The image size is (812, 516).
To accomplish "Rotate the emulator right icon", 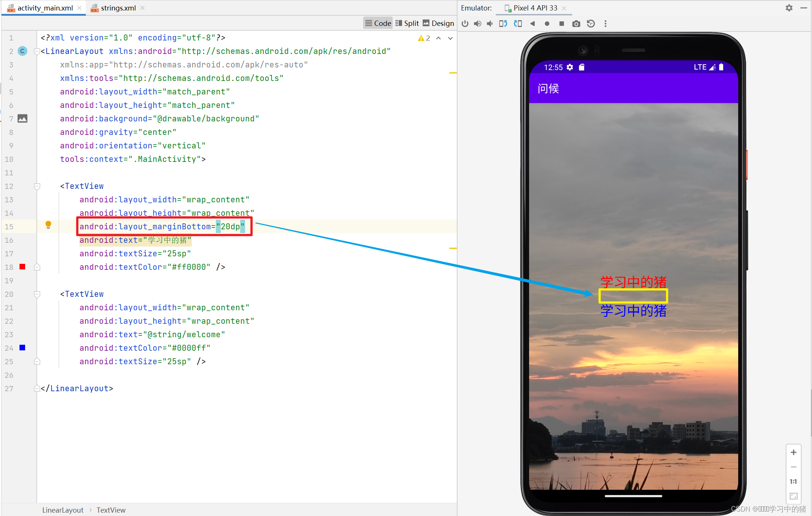I will tap(518, 24).
